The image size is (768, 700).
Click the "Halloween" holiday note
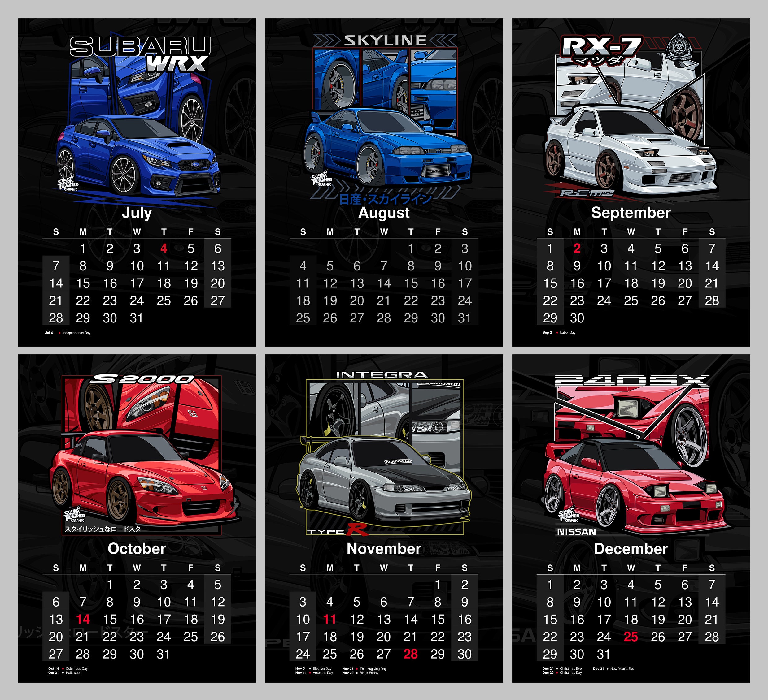pyautogui.click(x=73, y=673)
